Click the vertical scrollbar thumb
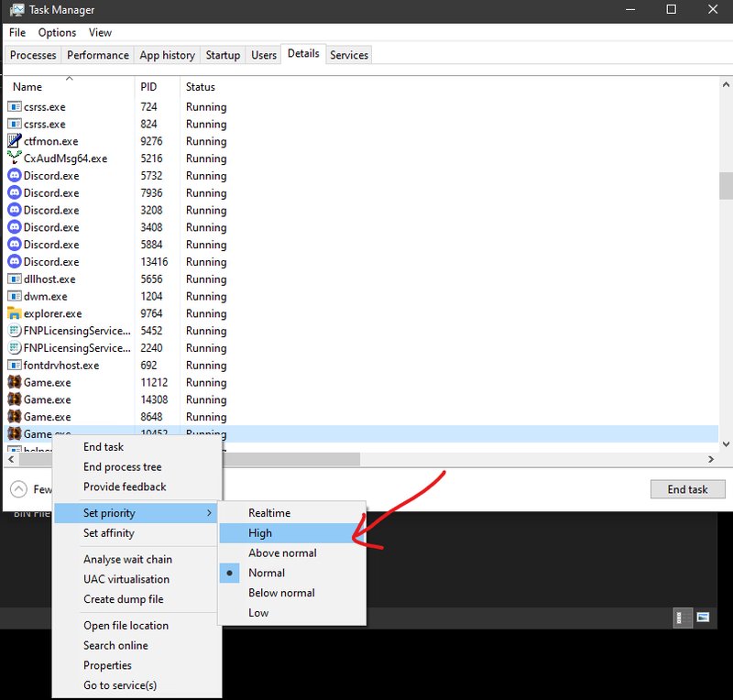The image size is (733, 700). pyautogui.click(x=726, y=186)
